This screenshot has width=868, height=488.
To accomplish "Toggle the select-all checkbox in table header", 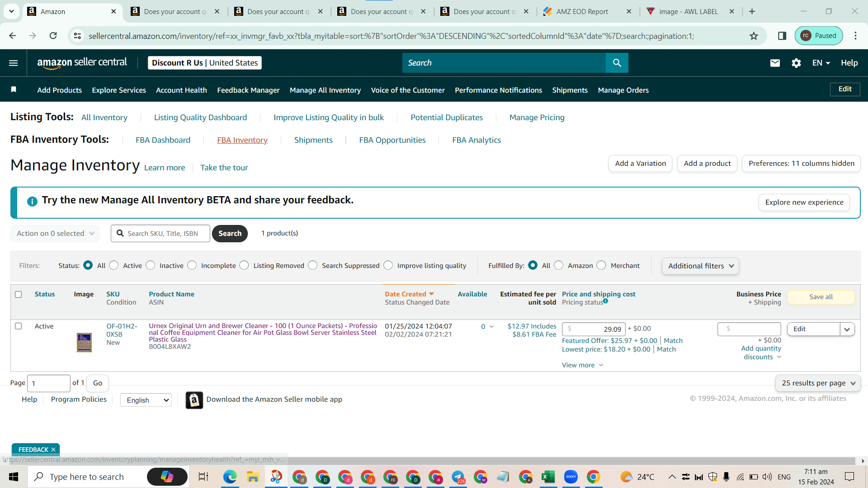I will [19, 295].
